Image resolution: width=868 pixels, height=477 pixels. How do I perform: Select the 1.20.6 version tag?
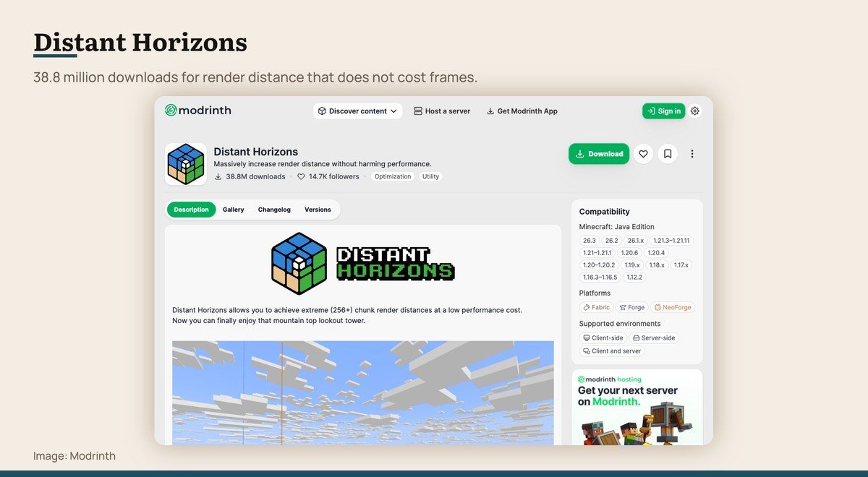pyautogui.click(x=629, y=253)
